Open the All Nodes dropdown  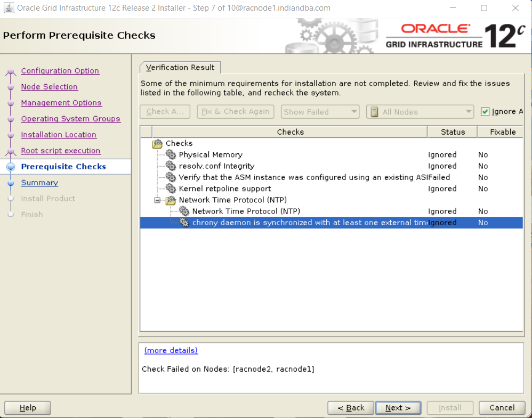tap(420, 112)
